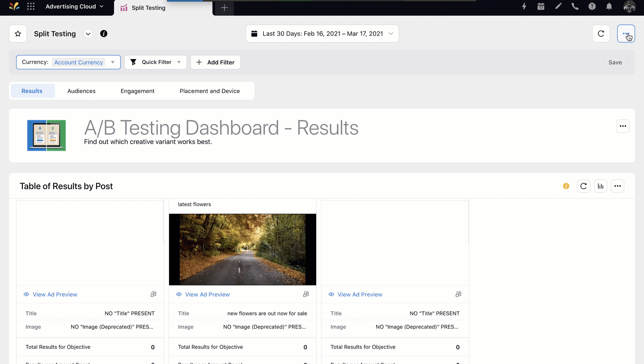This screenshot has width=644, height=364.
Task: Open the Last 30 Days date range picker
Action: tap(322, 34)
